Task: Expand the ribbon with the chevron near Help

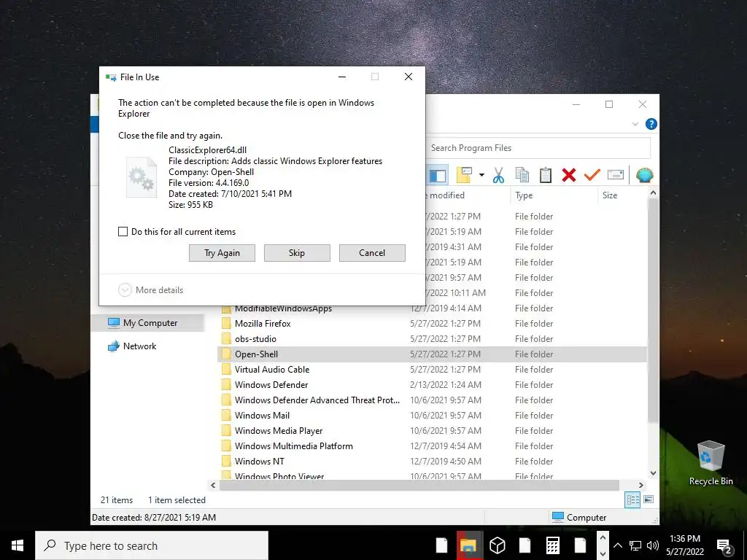Action: pos(635,124)
